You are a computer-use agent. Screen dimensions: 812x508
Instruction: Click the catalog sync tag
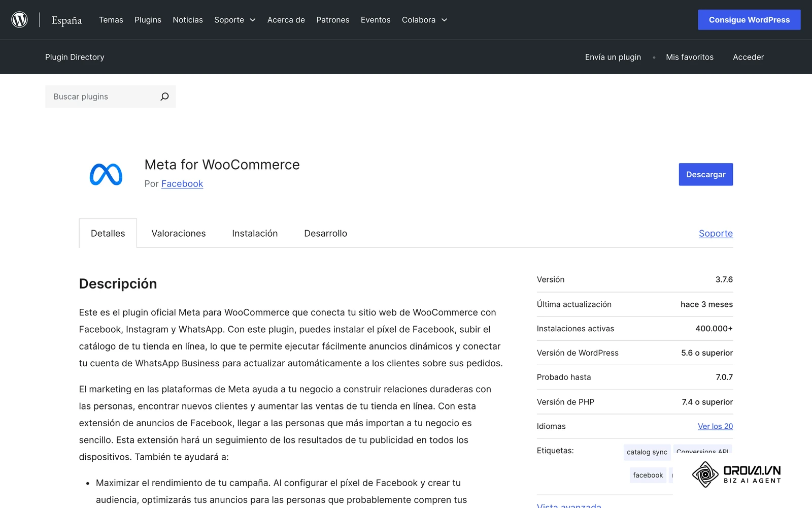[647, 452]
